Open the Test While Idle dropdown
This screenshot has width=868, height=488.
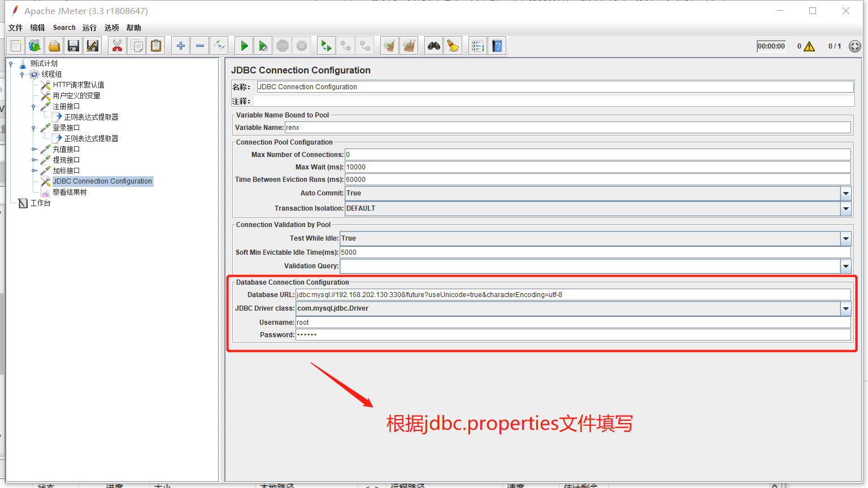point(846,238)
